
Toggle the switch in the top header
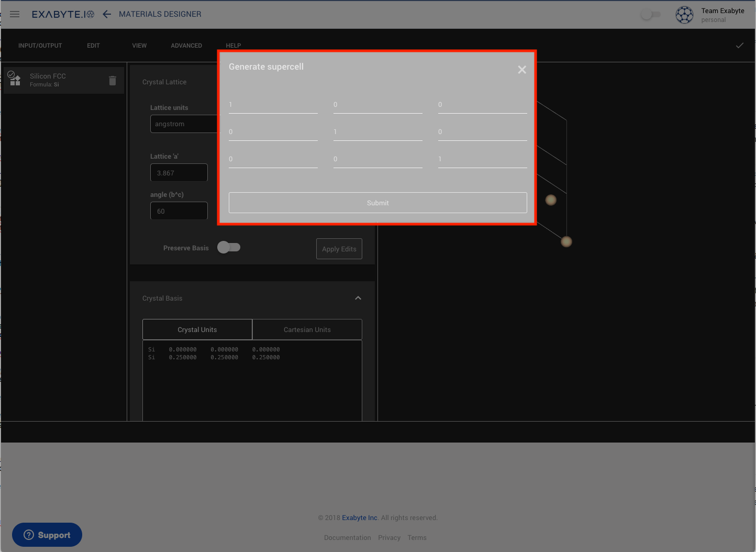point(651,15)
